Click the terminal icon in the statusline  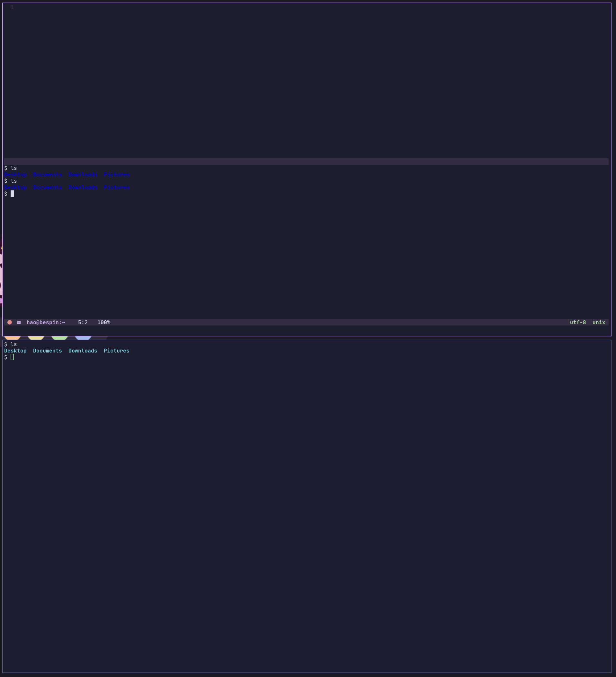(x=19, y=322)
